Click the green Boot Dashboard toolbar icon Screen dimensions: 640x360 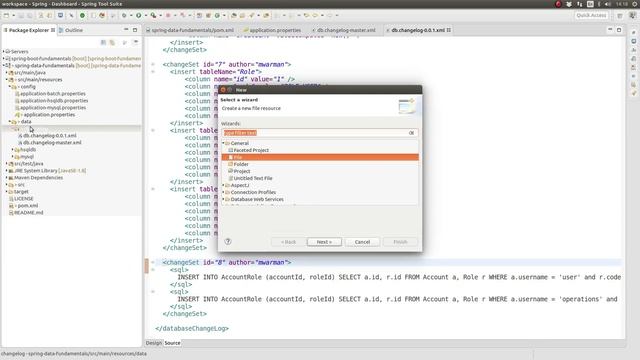(x=82, y=16)
